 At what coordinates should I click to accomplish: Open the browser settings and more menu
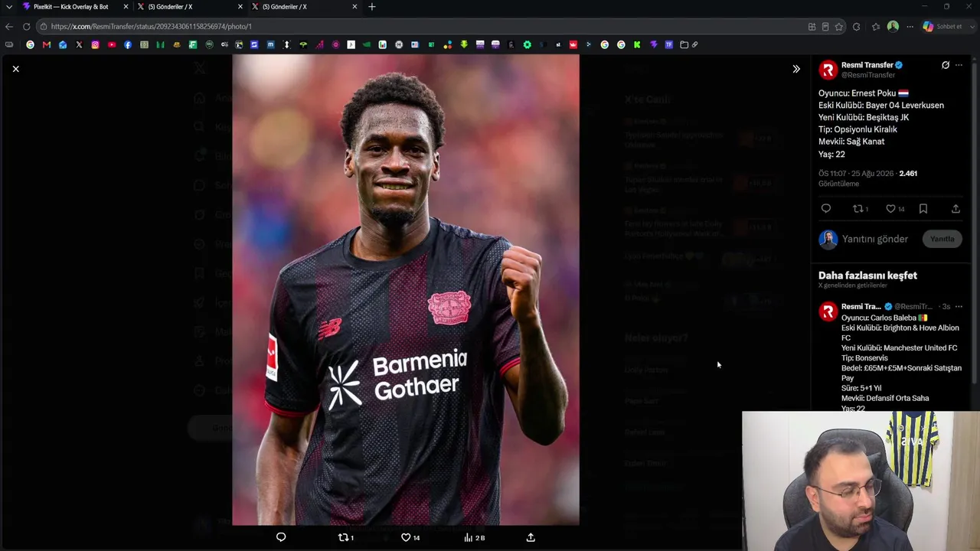pyautogui.click(x=910, y=26)
